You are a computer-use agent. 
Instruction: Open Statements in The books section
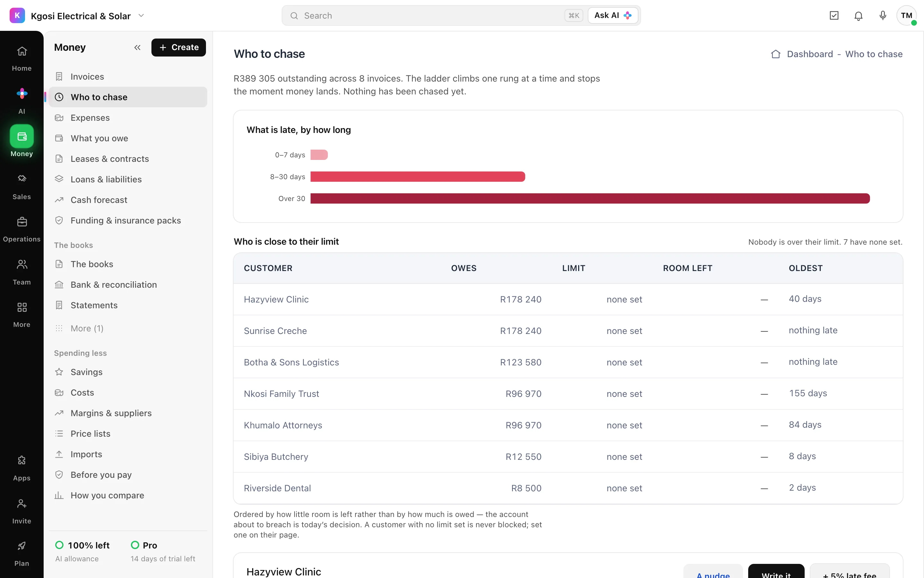pyautogui.click(x=128, y=305)
